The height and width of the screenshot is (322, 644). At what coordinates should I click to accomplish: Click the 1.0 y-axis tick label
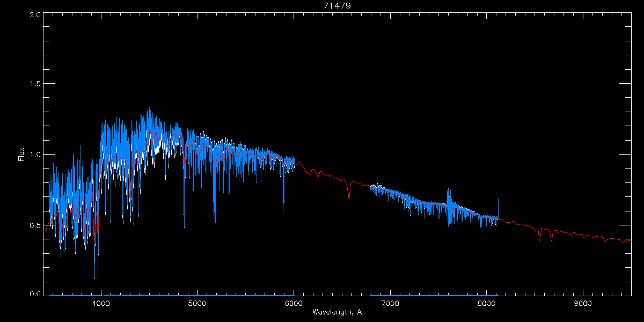(x=35, y=155)
